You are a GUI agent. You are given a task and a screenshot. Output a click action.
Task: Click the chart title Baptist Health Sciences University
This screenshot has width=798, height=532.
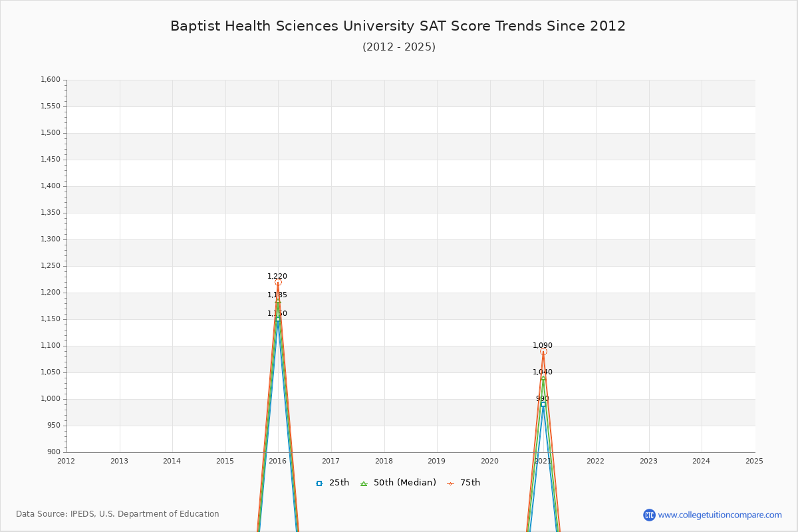[x=398, y=26]
